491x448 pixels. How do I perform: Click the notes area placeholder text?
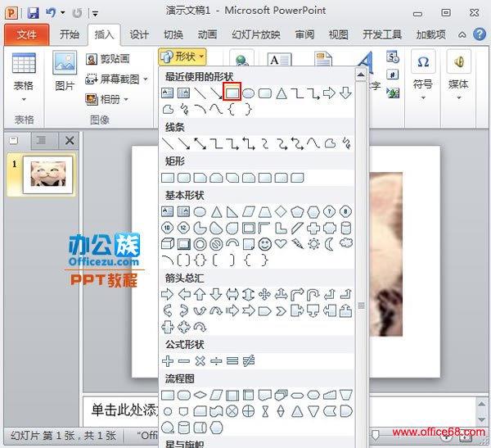[124, 410]
